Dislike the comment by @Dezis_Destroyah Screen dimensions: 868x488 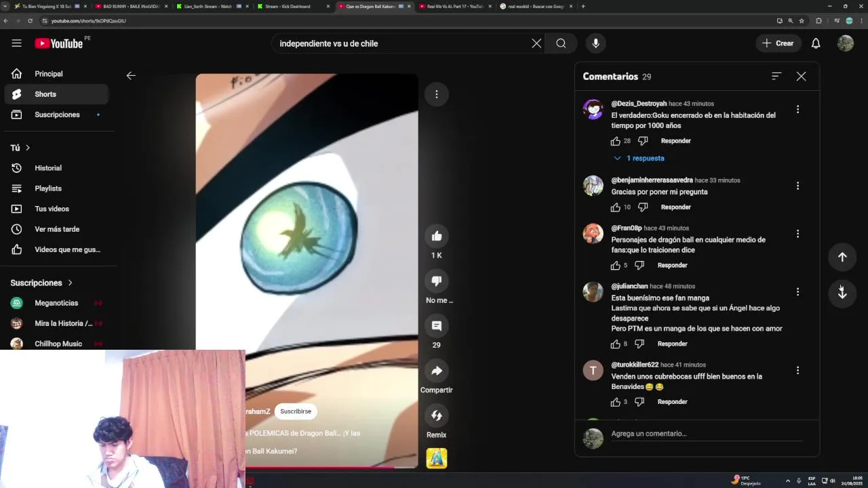click(x=643, y=141)
